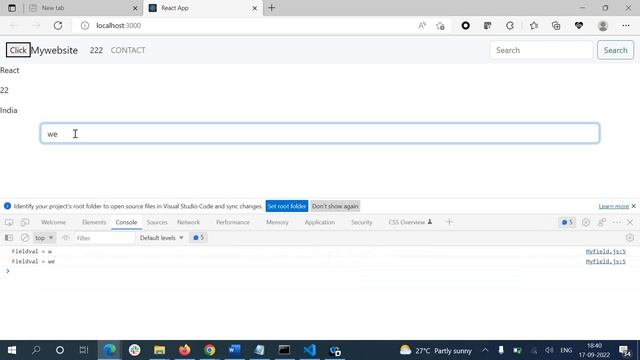The image size is (640, 360).
Task: Toggle device emulation in DevTools
Action: tap(25, 222)
